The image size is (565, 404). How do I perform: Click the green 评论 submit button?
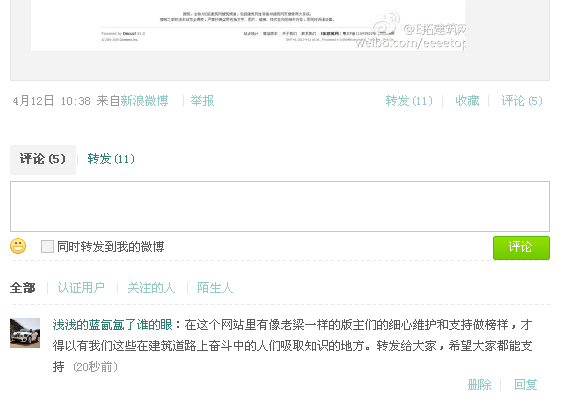tap(521, 248)
